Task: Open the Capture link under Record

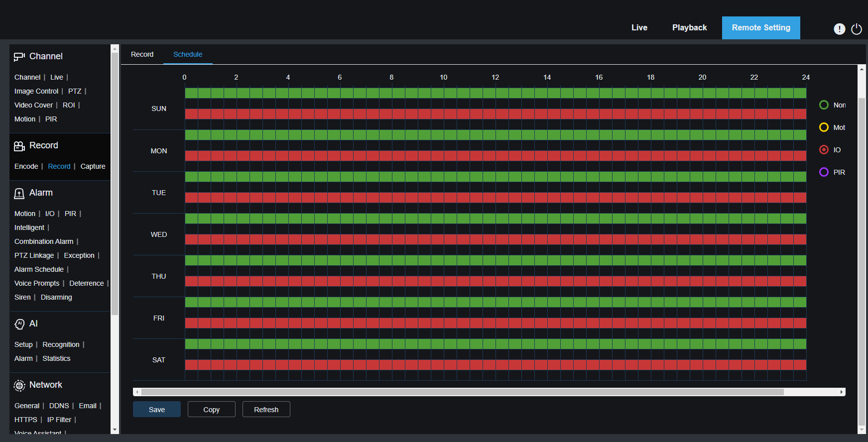Action: point(93,166)
